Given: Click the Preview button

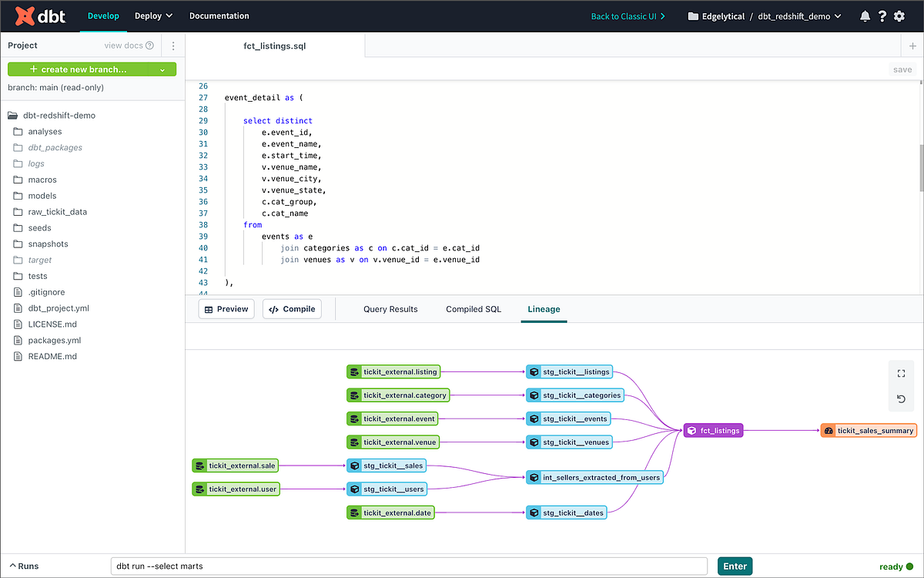Looking at the screenshot, I should click(226, 309).
